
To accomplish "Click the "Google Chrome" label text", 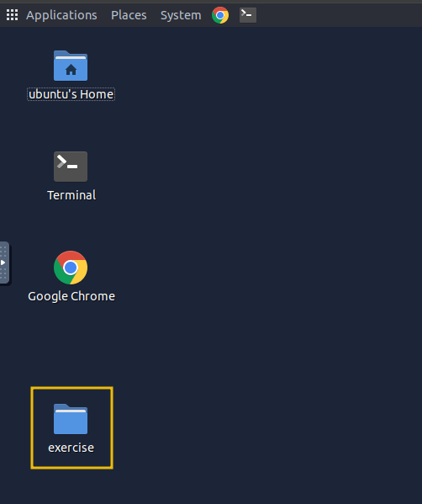I will coord(71,296).
